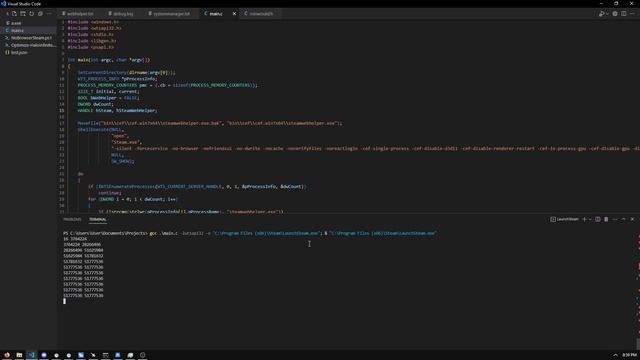This screenshot has width=640, height=360.
Task: Switch to the rightmost editor tab after main.c
Action: [261, 13]
